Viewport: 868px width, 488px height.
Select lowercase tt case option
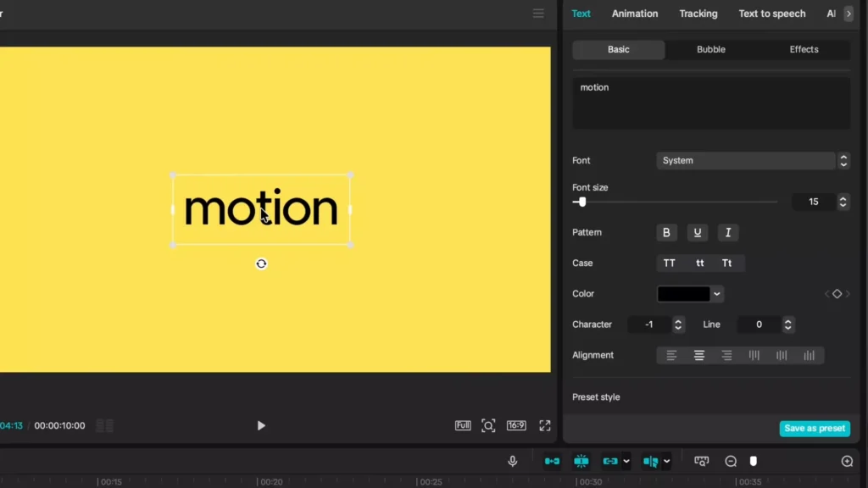pos(698,263)
